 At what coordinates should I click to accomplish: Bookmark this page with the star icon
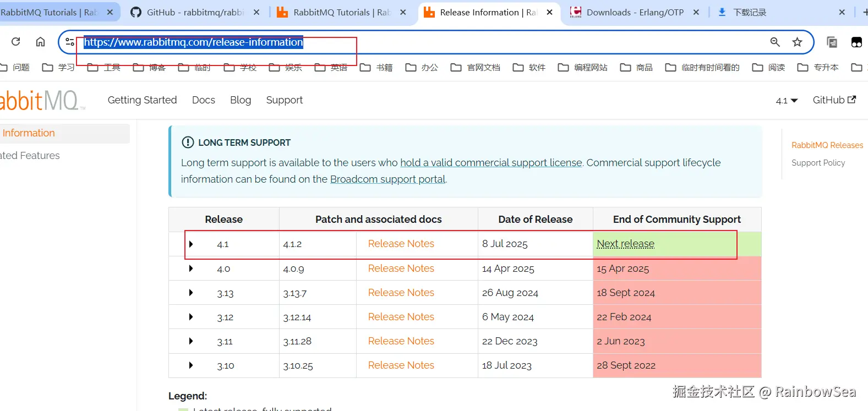797,42
